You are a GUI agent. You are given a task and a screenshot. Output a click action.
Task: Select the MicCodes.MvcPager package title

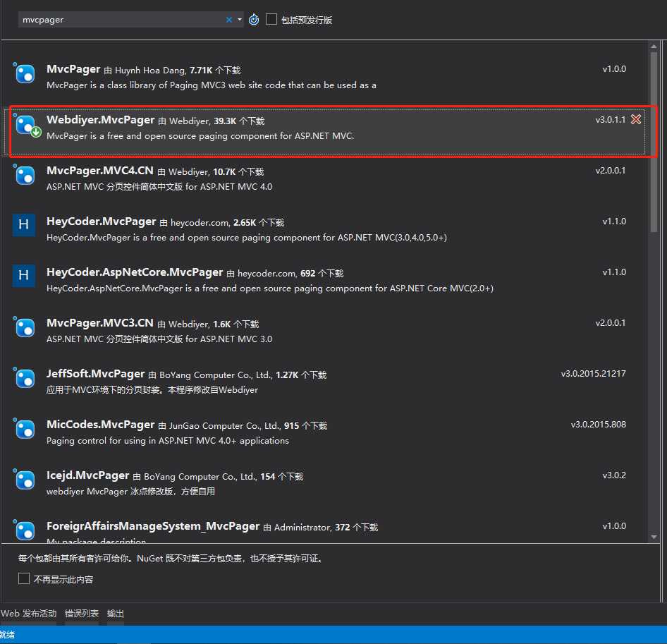pos(100,425)
